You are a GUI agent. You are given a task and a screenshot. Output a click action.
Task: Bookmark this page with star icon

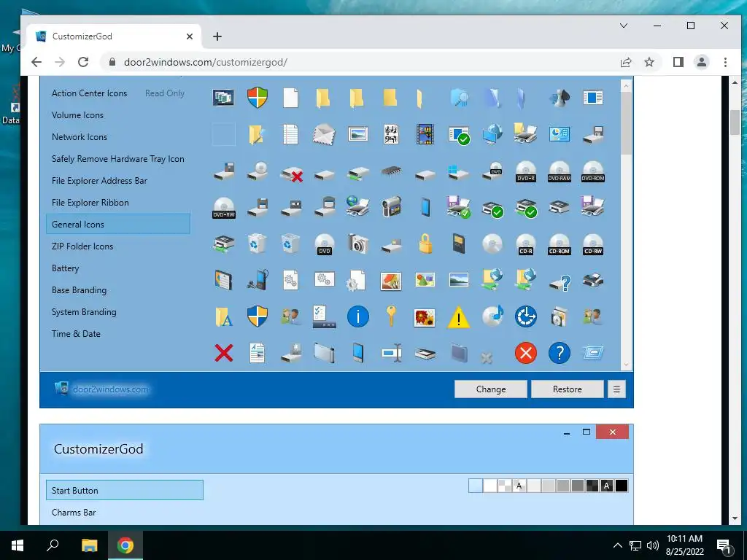click(x=649, y=63)
